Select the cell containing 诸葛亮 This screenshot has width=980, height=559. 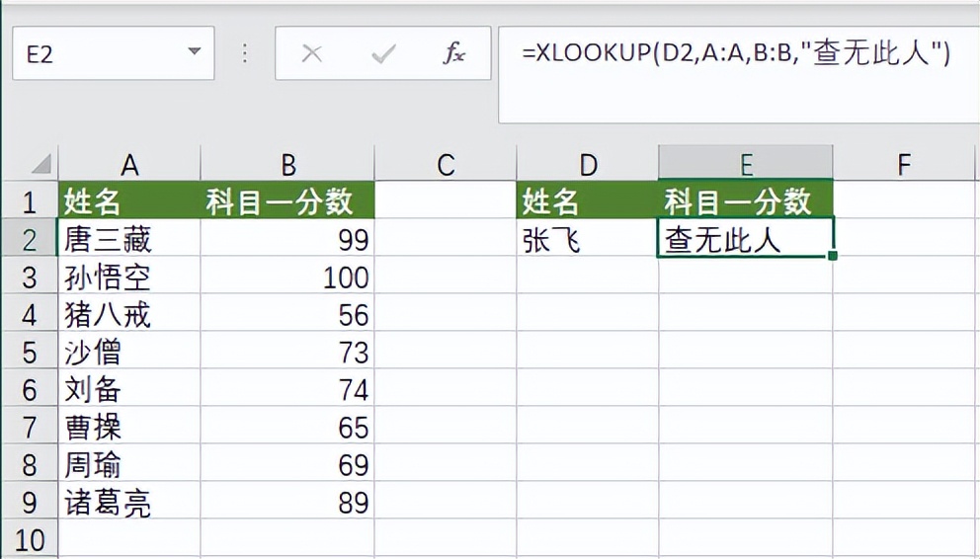pos(129,501)
